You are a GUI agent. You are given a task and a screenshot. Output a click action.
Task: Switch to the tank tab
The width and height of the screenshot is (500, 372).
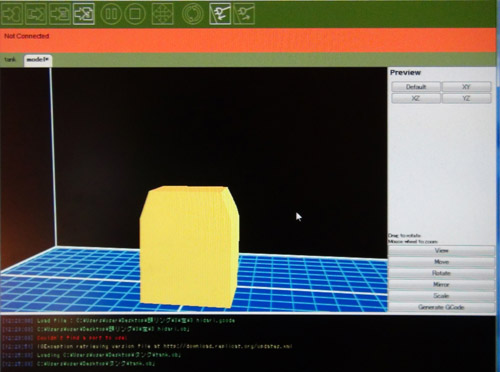pos(10,60)
